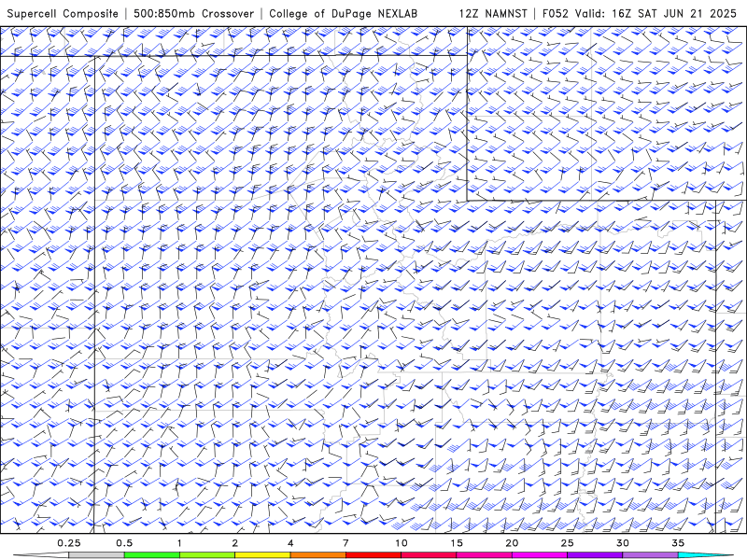Viewport: 747px width, 560px height.
Task: Select the orange 4–7 legend swatch
Action: click(x=317, y=555)
